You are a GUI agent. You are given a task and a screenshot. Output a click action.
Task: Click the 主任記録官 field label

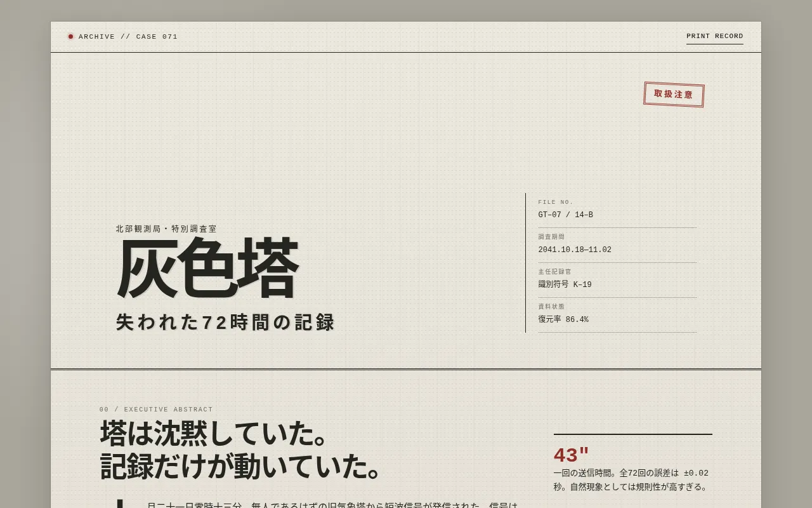pyautogui.click(x=554, y=272)
